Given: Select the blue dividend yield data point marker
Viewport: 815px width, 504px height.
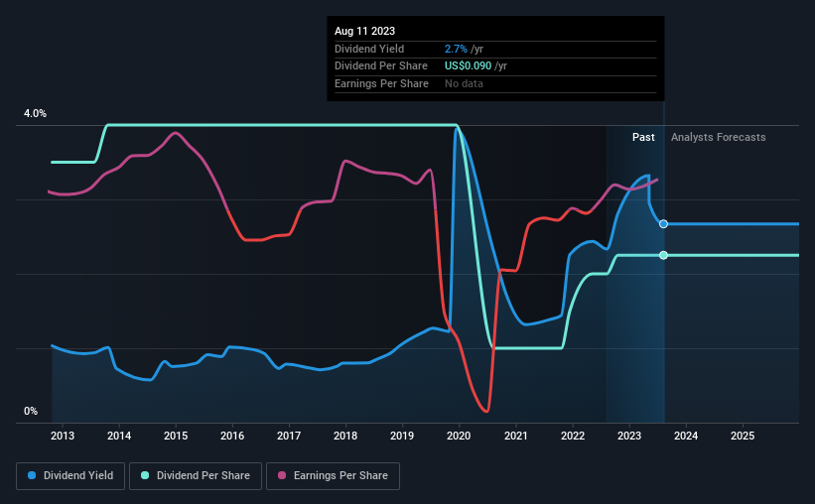Looking at the screenshot, I should (663, 224).
